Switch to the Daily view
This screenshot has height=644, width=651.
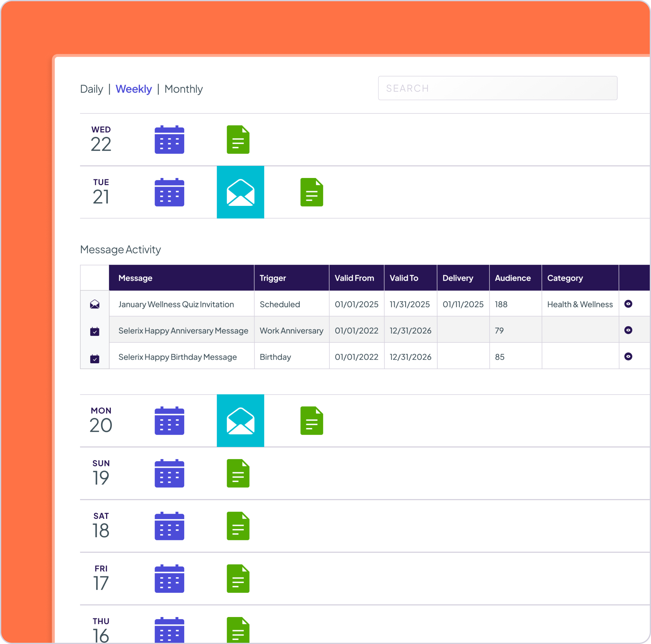91,89
